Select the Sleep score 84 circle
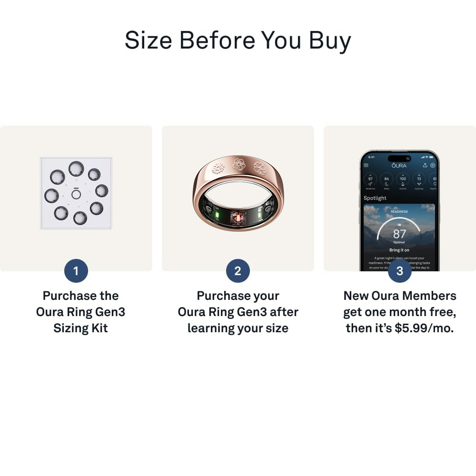 pyautogui.click(x=387, y=179)
